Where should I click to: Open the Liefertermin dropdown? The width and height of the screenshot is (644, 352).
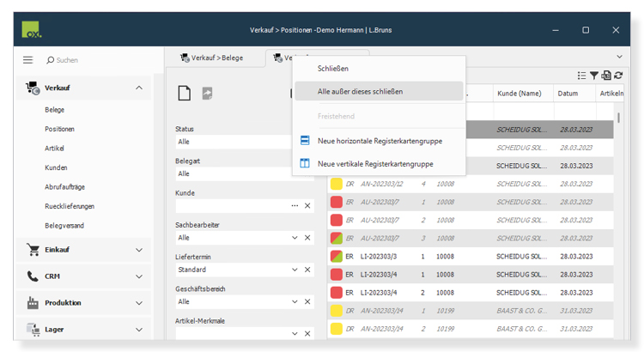click(x=295, y=270)
